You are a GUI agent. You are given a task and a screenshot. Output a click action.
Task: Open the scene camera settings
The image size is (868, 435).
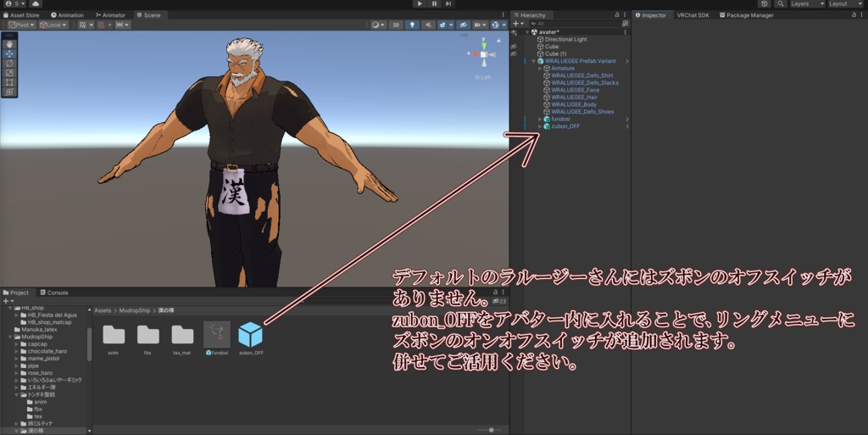point(480,25)
